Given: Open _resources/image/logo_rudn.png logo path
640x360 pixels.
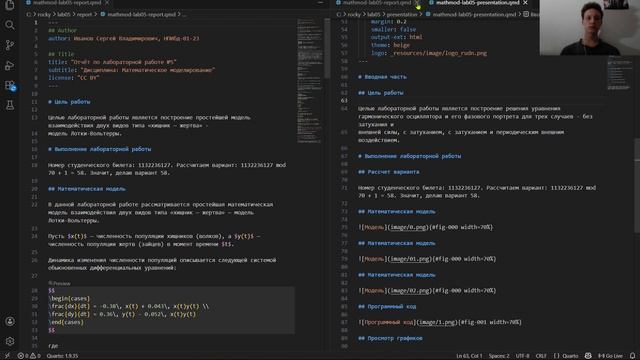Looking at the screenshot, I should [x=438, y=53].
